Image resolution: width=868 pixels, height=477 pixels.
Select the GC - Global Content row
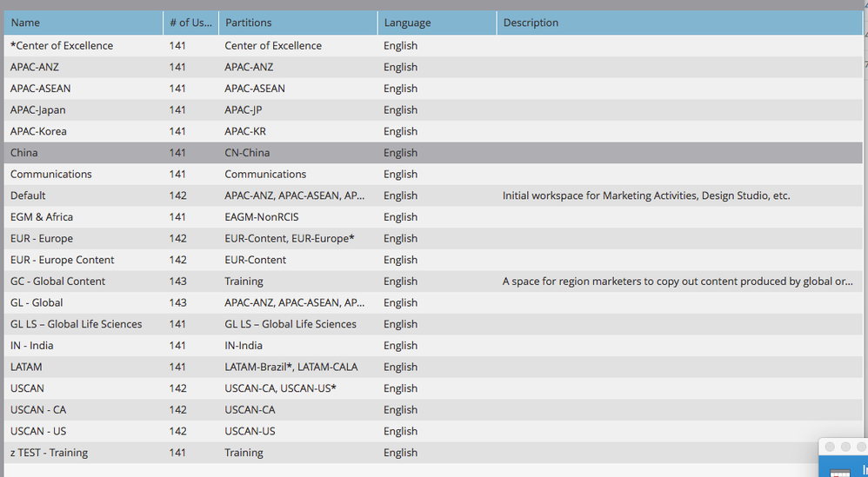point(433,282)
